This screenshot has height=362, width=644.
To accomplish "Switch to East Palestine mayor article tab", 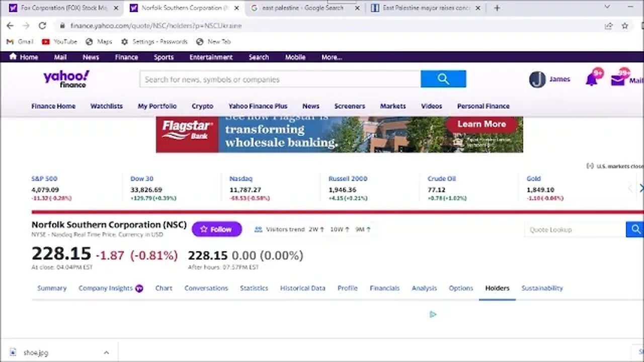I will click(x=425, y=8).
